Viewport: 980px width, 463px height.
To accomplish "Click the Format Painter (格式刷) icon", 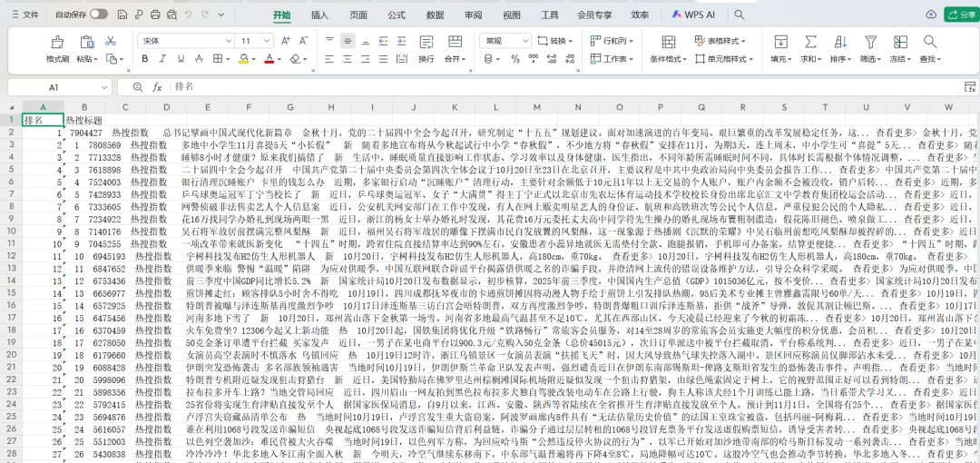I will click(x=57, y=42).
